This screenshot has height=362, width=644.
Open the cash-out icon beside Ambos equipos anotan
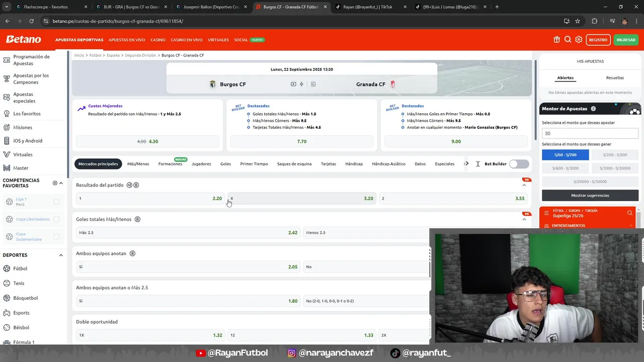click(132, 253)
